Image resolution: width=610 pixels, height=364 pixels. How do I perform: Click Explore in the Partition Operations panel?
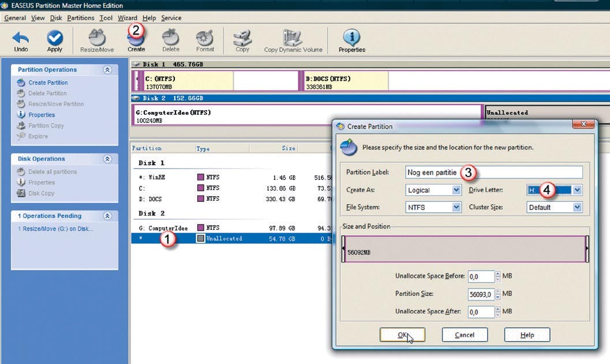point(38,136)
